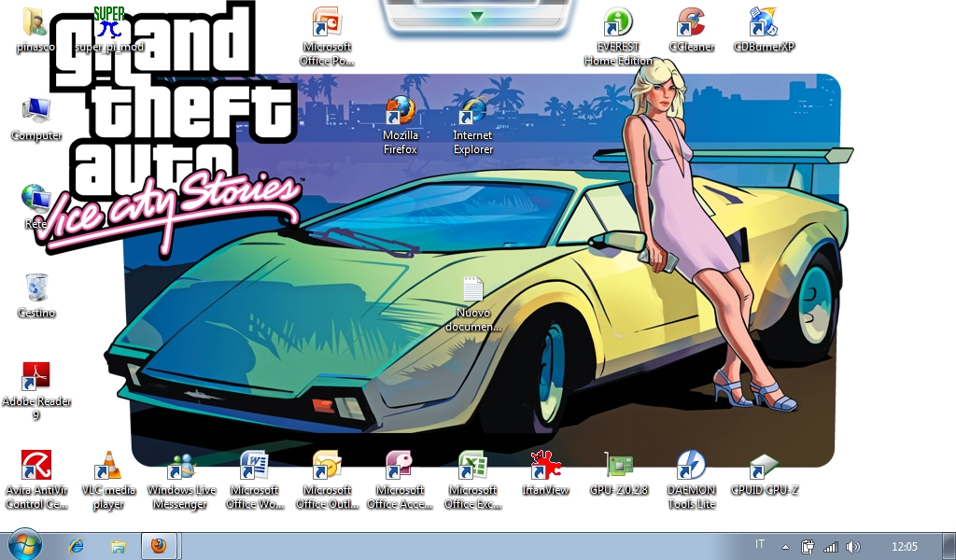Open the IT input language selector

click(759, 545)
